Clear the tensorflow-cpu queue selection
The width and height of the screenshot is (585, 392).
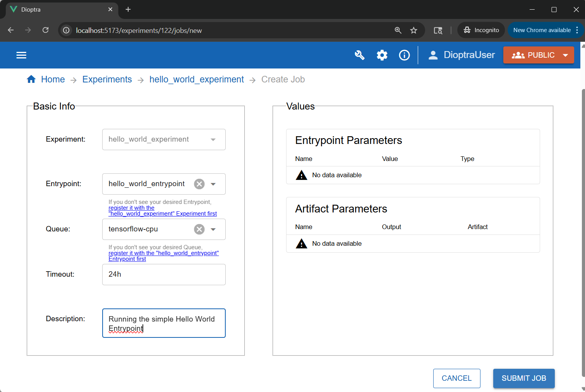click(x=199, y=229)
